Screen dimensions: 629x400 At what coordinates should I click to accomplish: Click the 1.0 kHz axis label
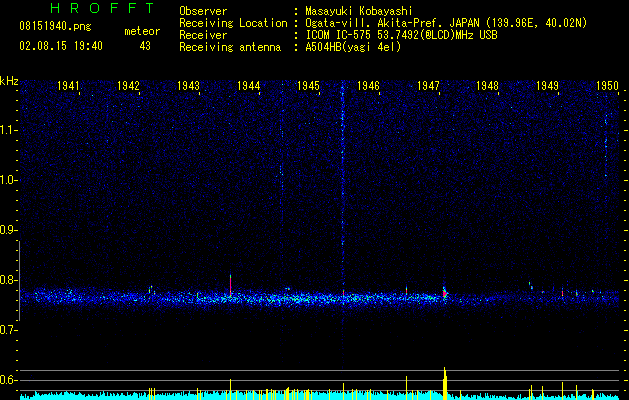[x=8, y=180]
